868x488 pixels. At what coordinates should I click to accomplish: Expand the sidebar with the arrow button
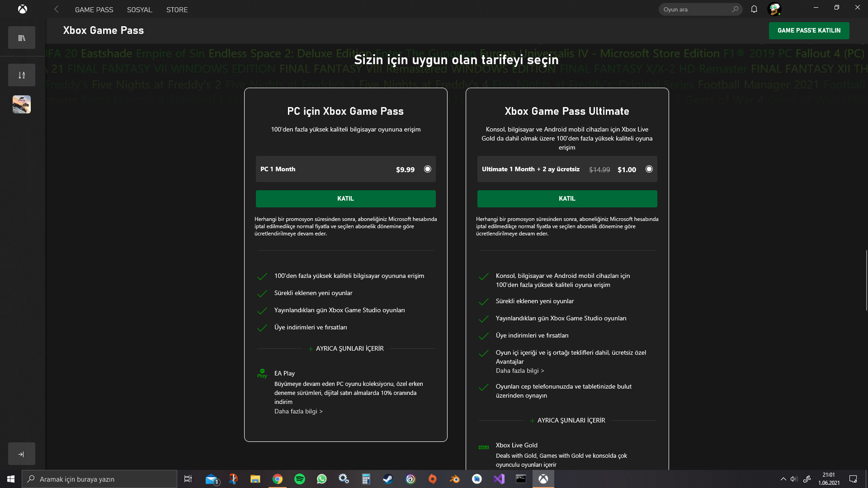point(22,454)
